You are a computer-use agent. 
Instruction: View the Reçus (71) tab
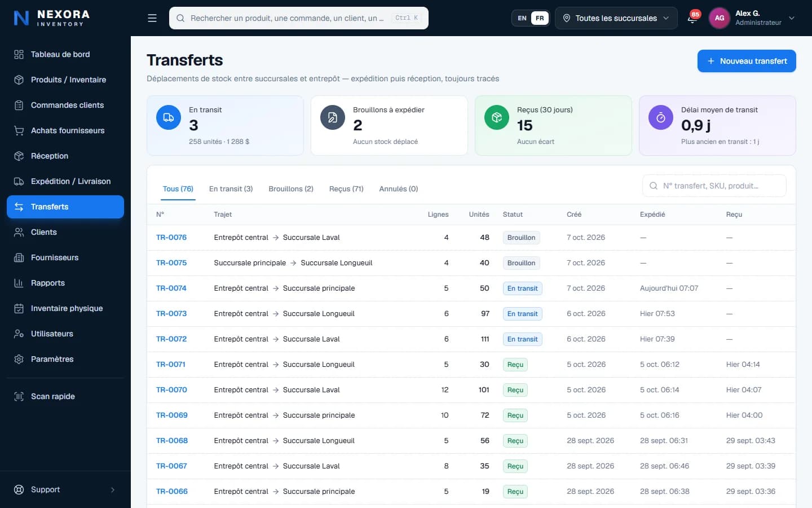346,189
